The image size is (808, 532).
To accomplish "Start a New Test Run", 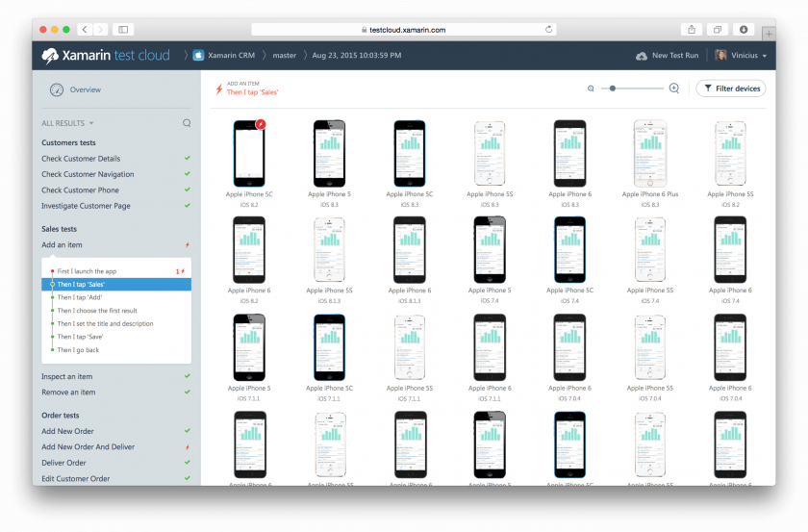I will coord(668,56).
